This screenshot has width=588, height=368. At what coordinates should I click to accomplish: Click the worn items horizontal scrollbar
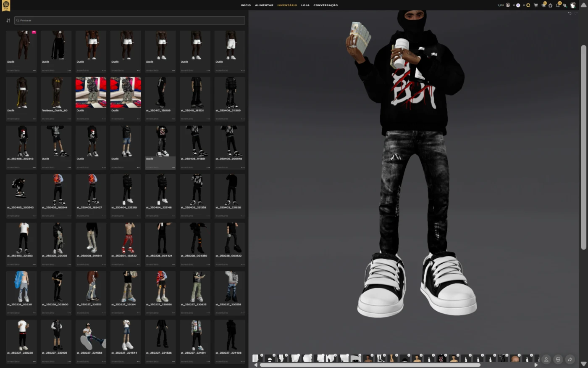370,365
